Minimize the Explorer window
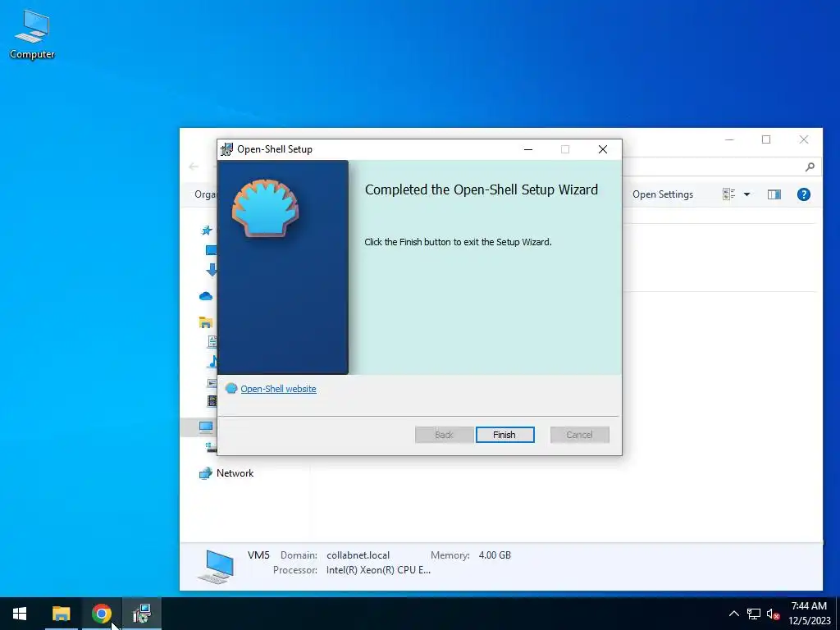This screenshot has width=840, height=630. click(729, 139)
